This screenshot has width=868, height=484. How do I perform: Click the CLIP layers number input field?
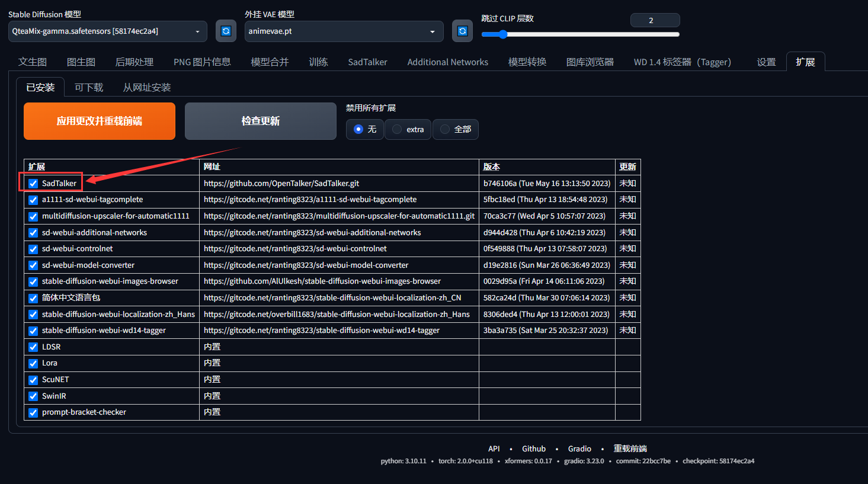[x=655, y=20]
